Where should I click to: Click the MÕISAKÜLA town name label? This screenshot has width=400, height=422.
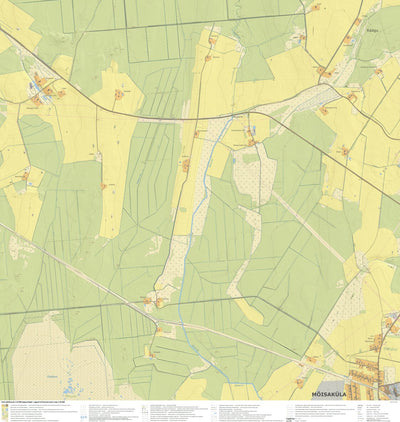coord(329,395)
